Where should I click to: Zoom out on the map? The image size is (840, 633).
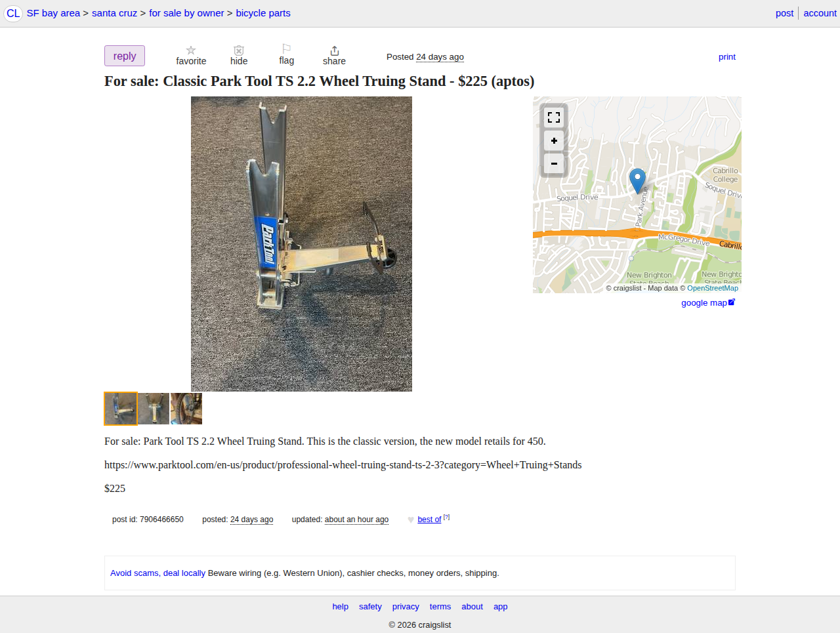point(554,163)
